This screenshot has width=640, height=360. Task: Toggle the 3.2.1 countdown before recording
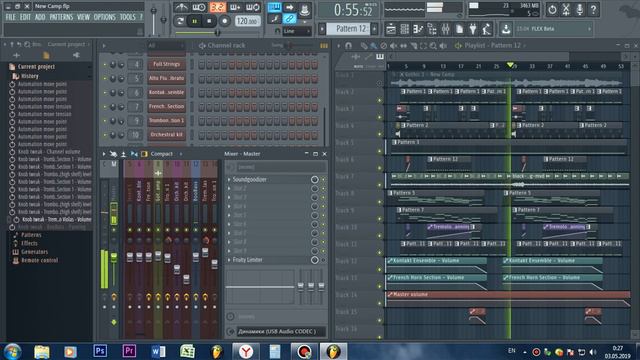(x=217, y=7)
